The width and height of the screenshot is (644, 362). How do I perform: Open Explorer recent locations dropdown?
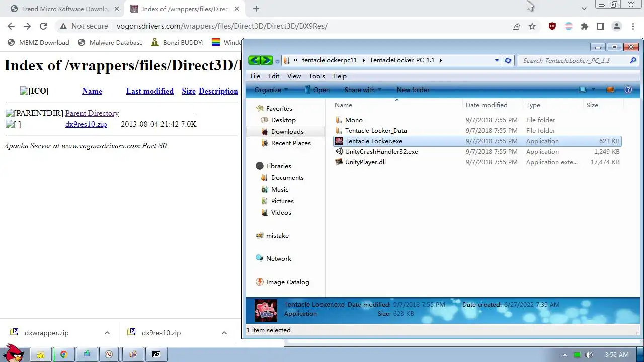tap(277, 61)
